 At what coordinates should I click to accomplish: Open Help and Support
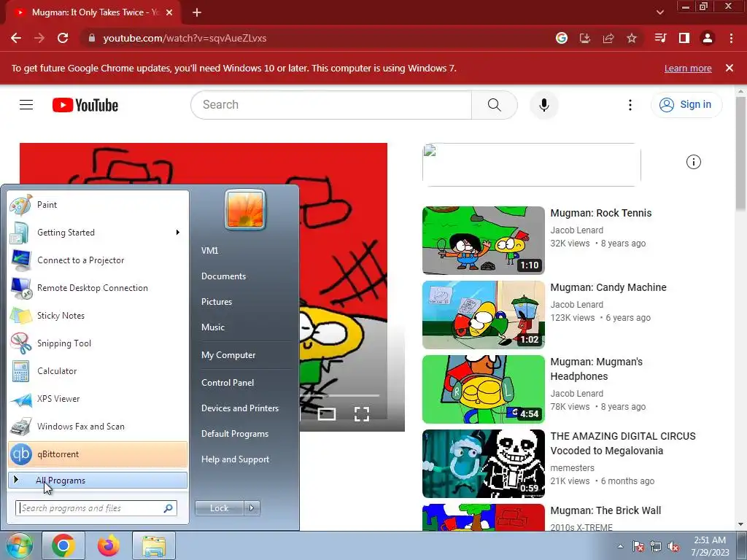235,459
